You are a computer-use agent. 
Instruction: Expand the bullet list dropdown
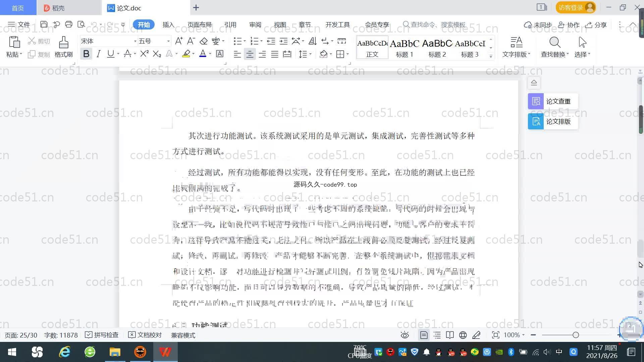click(x=245, y=41)
